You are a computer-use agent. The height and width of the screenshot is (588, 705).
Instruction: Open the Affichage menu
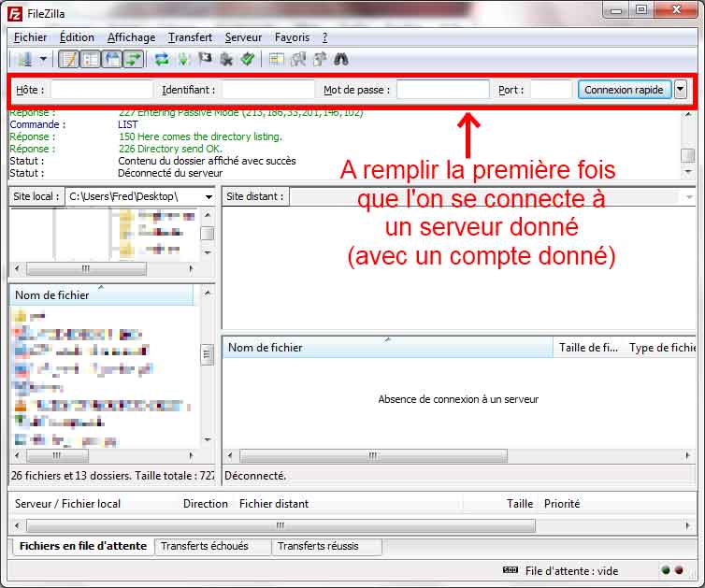coord(131,37)
